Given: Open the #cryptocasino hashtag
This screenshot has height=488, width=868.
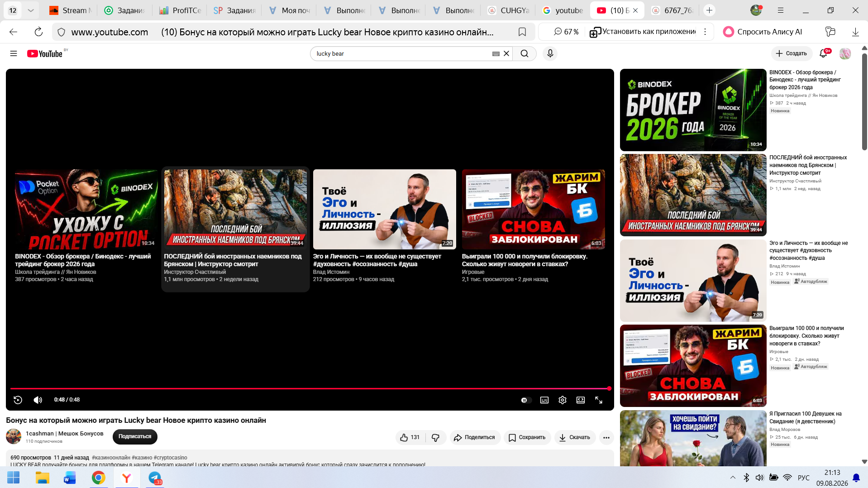Looking at the screenshot, I should [x=171, y=458].
